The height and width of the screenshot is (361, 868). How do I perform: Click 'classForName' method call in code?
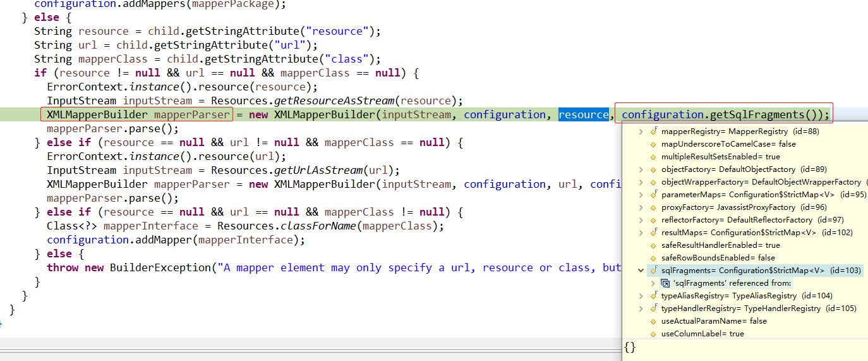pyautogui.click(x=318, y=226)
